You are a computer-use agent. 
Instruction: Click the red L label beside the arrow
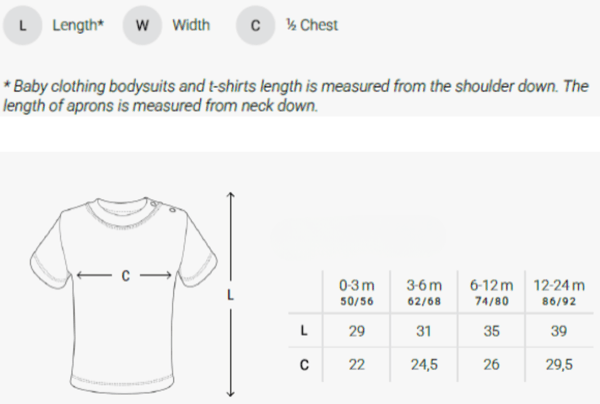229,295
